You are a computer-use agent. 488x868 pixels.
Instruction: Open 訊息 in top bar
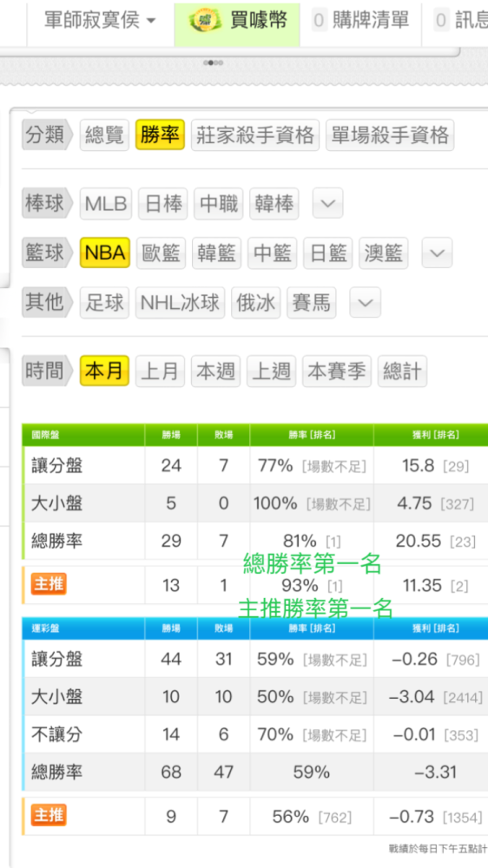point(461,21)
